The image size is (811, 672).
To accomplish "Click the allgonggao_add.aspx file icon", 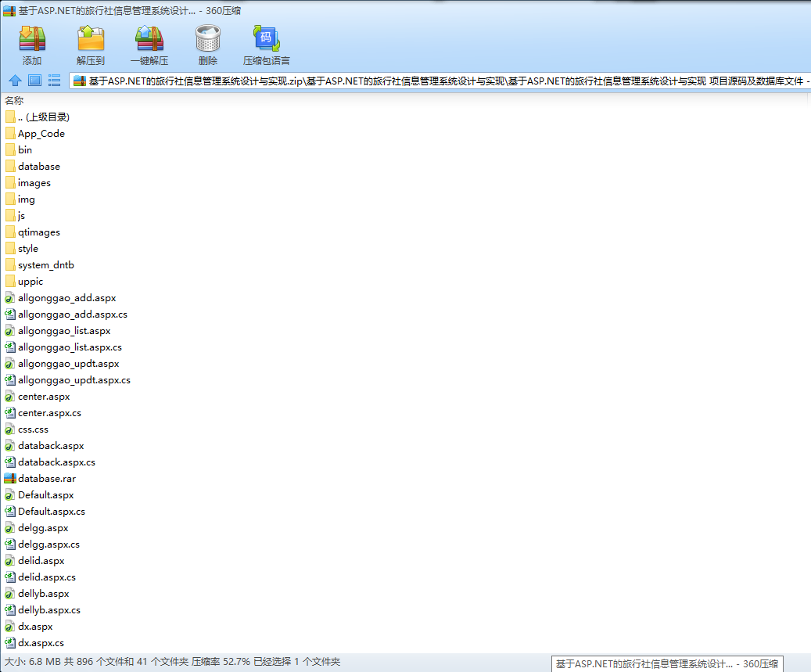I will pos(10,298).
